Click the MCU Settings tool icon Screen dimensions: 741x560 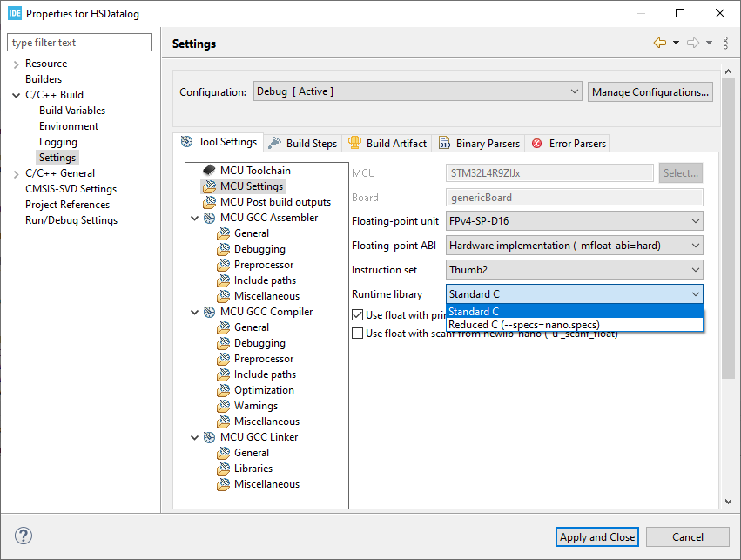pos(209,186)
